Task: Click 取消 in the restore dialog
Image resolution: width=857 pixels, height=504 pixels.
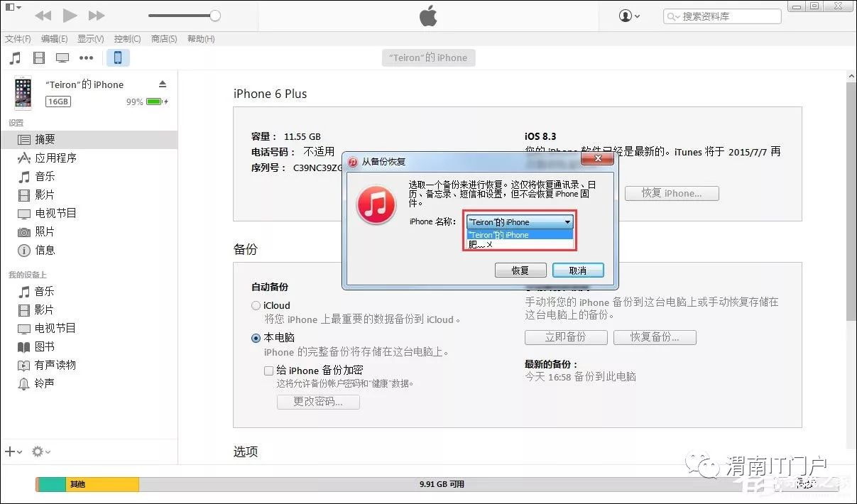Action: 578,270
